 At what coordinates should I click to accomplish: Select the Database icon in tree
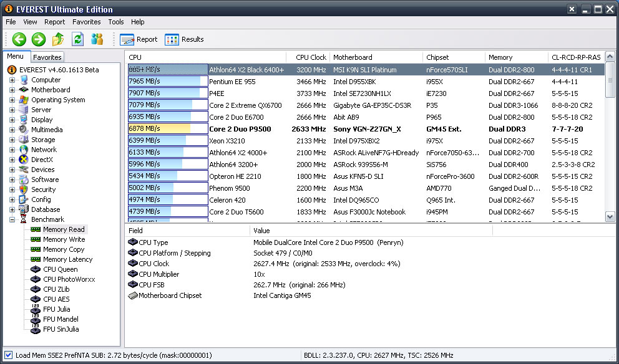coord(23,209)
